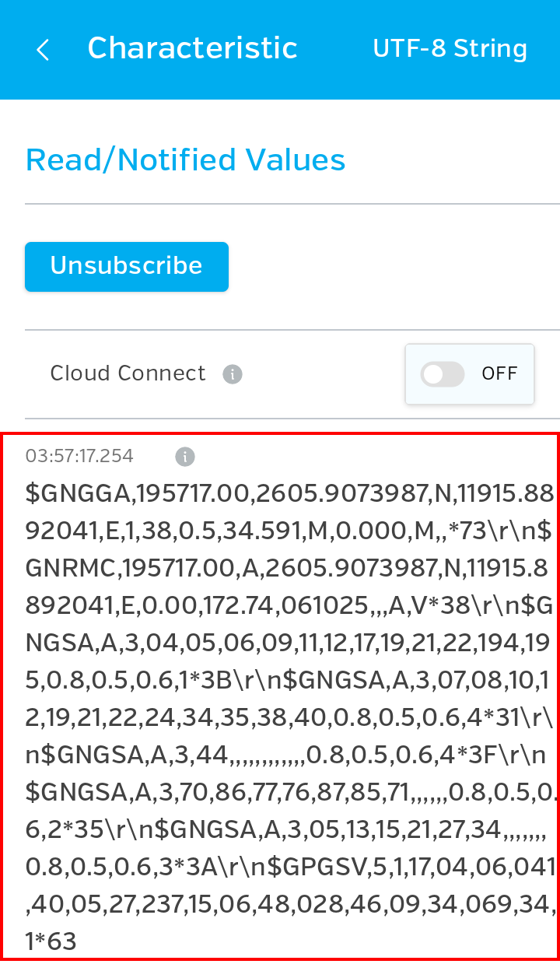The width and height of the screenshot is (560, 971).
Task: Click the line starting with 92041,E,1,38
Action: pyautogui.click(x=289, y=531)
